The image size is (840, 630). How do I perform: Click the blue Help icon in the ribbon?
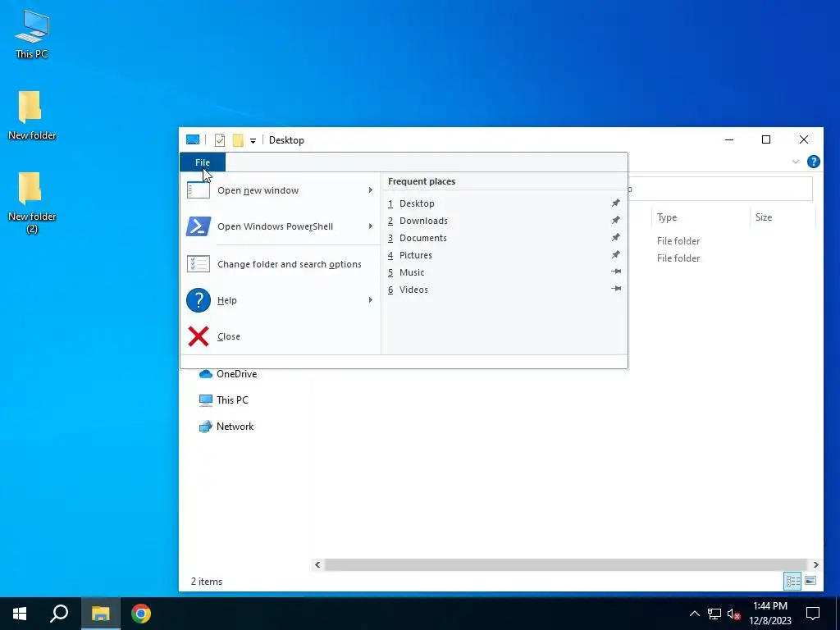tap(813, 162)
